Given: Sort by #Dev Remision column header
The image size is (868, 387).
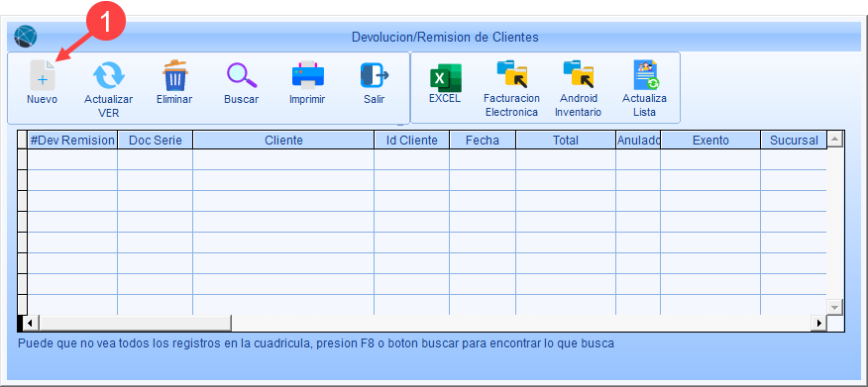Looking at the screenshot, I should click(x=72, y=141).
